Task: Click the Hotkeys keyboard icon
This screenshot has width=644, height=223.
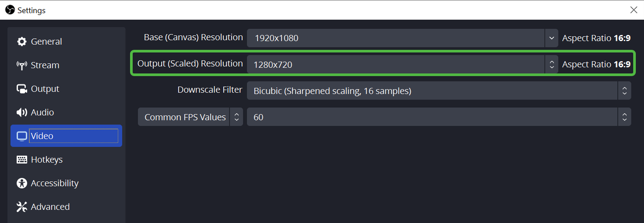Action: pyautogui.click(x=22, y=160)
